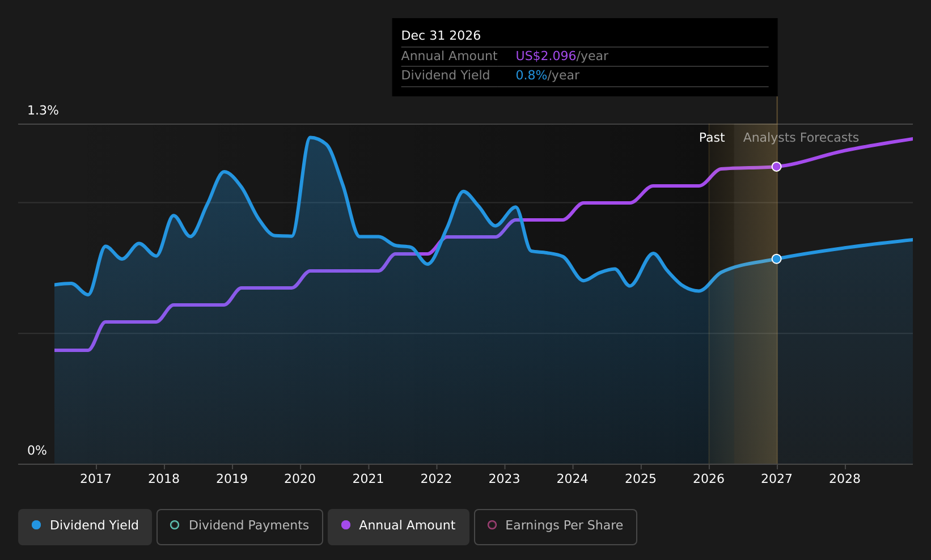Viewport: 931px width, 560px height.
Task: Enable the Dividend Payments series
Action: [239, 527]
